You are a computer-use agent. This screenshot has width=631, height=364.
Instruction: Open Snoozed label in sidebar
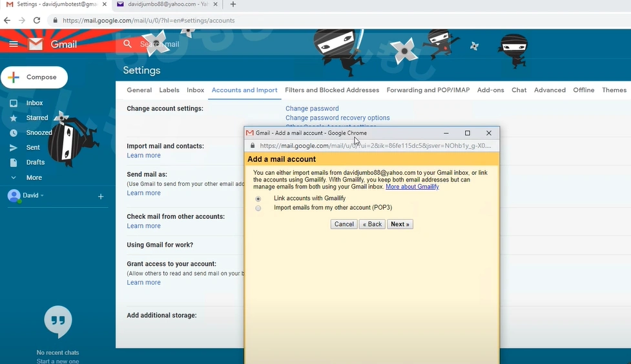click(x=39, y=133)
